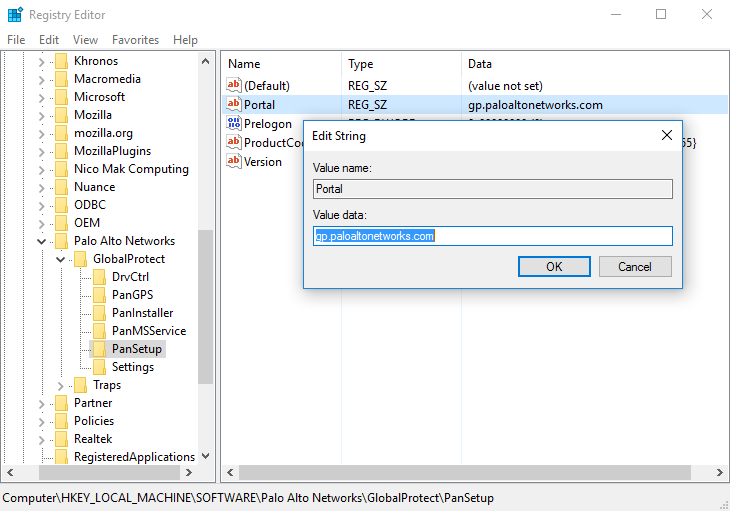This screenshot has height=511, width=730.
Task: Select the Partner key in the tree
Action: pyautogui.click(x=93, y=403)
